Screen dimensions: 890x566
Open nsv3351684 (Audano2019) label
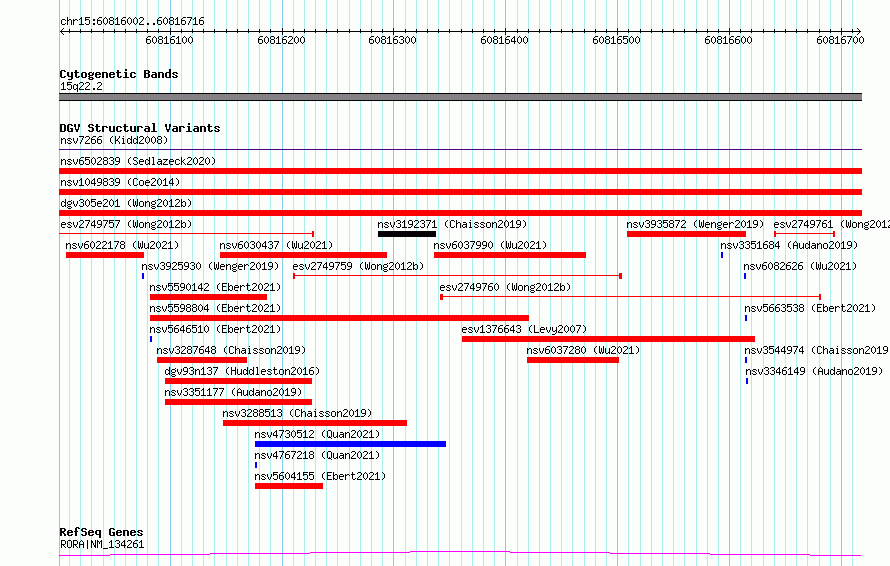click(789, 245)
